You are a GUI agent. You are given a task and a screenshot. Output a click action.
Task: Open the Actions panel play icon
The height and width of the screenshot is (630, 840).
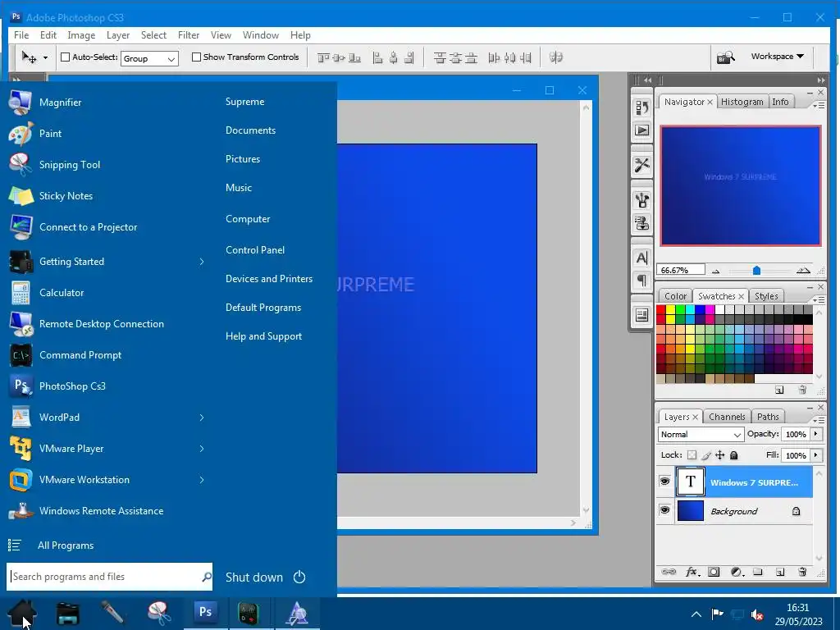click(x=641, y=130)
